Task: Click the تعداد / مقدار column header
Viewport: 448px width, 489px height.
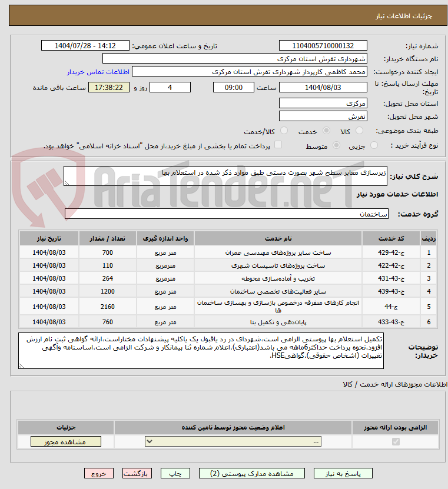Action: pos(108,238)
